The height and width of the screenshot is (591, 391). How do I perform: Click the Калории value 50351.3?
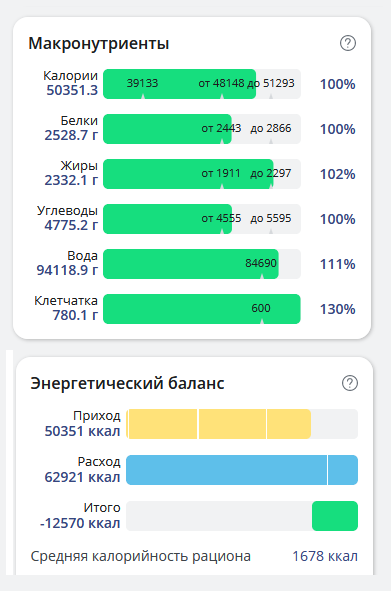click(72, 90)
